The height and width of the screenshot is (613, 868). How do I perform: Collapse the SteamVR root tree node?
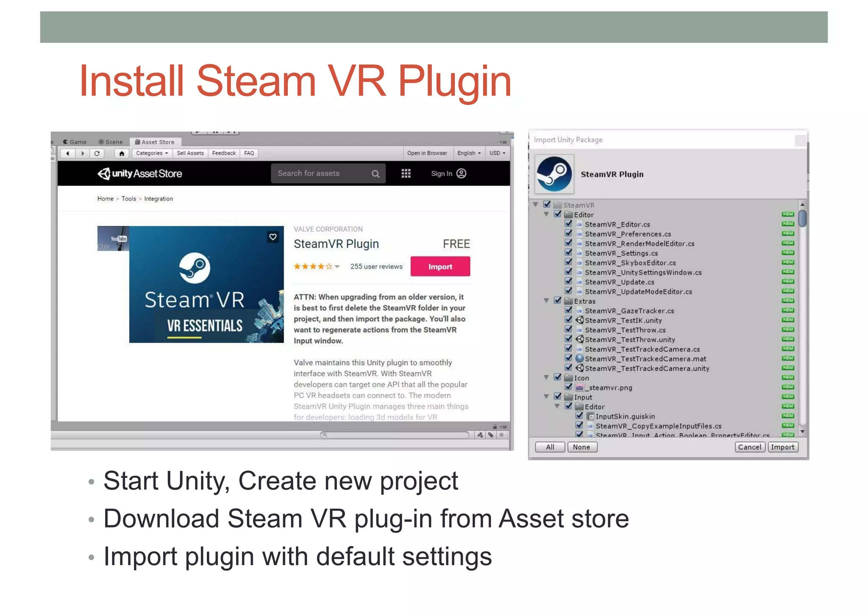tap(536, 205)
